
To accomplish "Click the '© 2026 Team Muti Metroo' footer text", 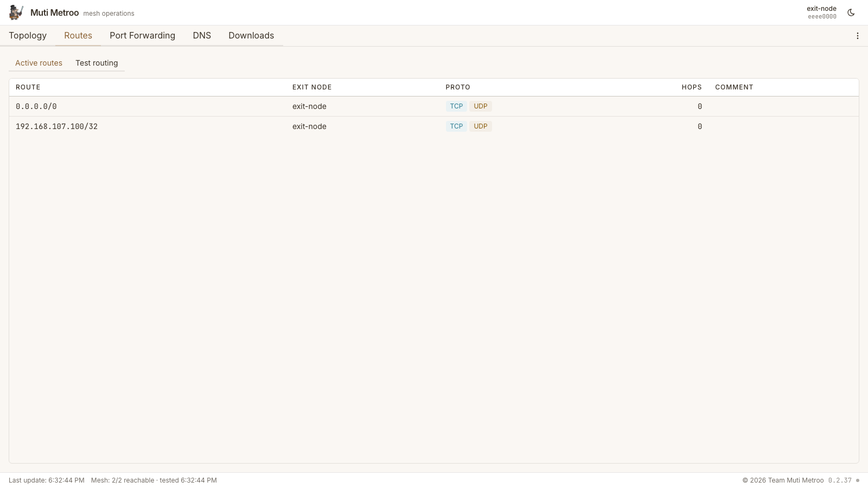I will [783, 480].
